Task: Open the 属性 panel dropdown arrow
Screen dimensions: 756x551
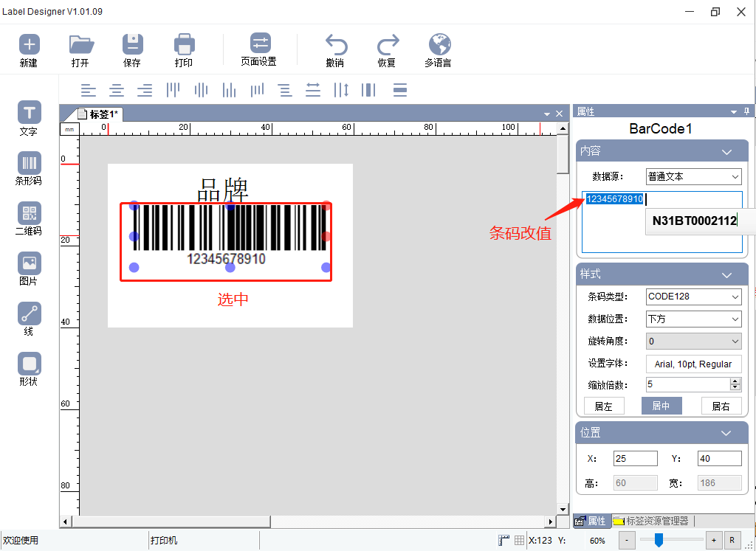Action: (x=734, y=111)
